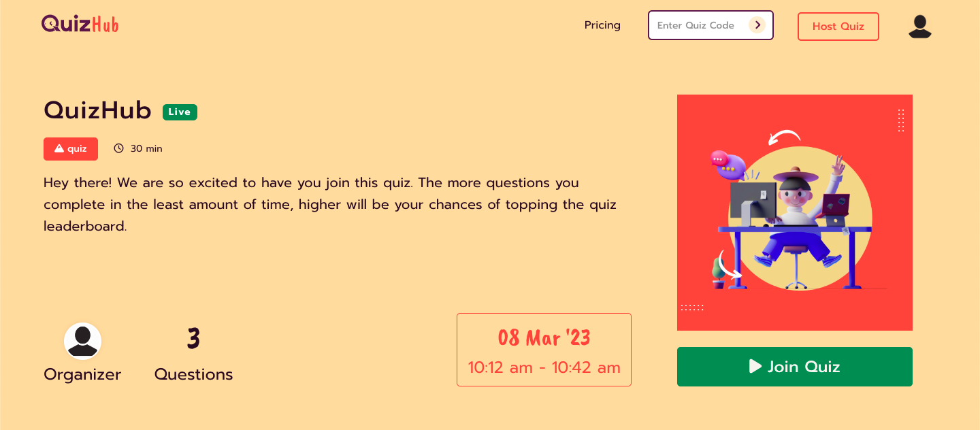
Task: Toggle the quiz duration indicator
Action: tap(137, 148)
